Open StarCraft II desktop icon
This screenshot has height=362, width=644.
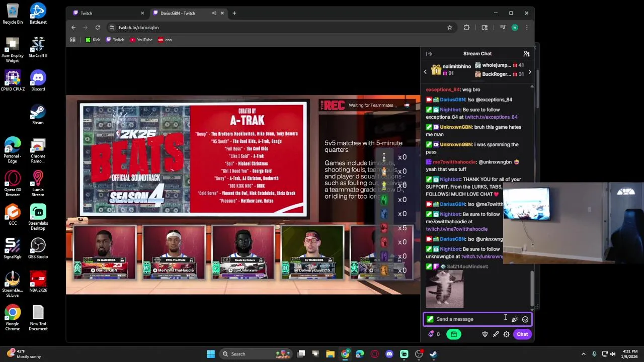[38, 47]
